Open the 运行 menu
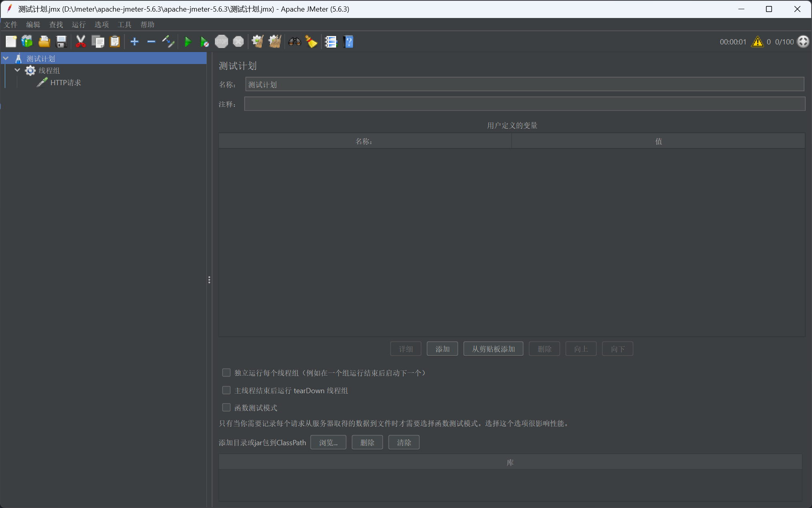Viewport: 812px width, 508px height. pyautogui.click(x=78, y=25)
